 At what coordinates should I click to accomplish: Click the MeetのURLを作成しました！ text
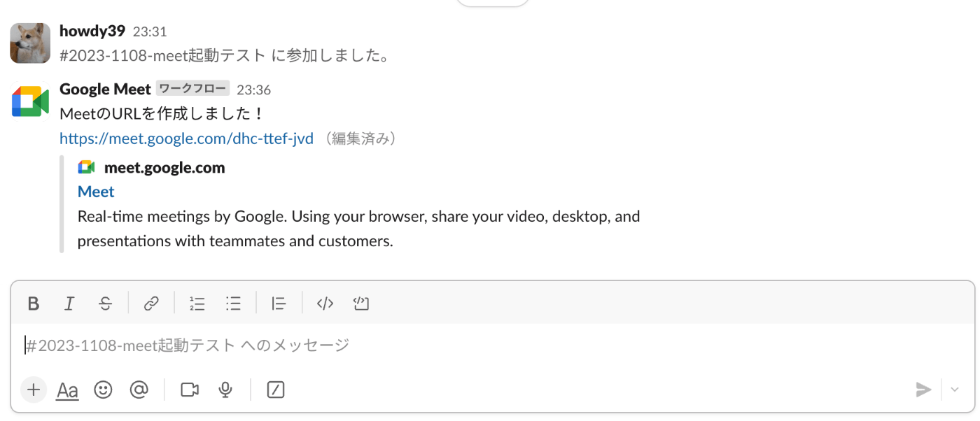(x=161, y=113)
